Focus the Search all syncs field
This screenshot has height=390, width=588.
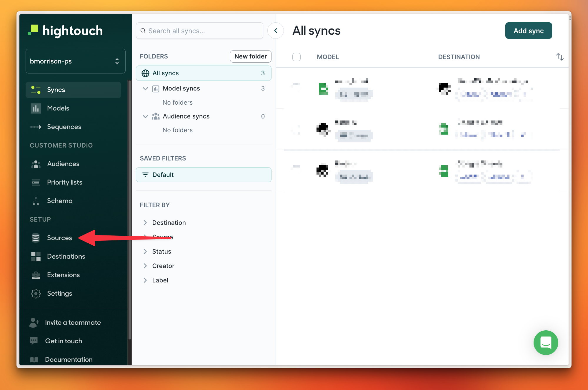[199, 31]
